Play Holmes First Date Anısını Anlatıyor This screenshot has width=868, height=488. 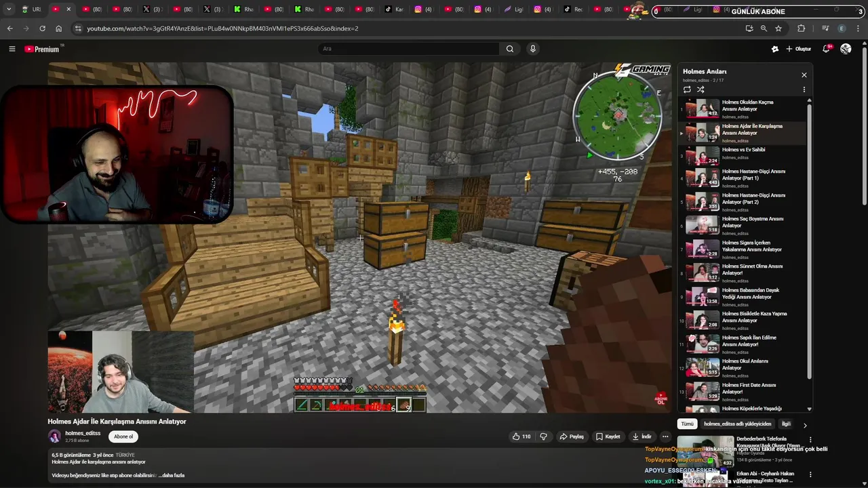[743, 392]
